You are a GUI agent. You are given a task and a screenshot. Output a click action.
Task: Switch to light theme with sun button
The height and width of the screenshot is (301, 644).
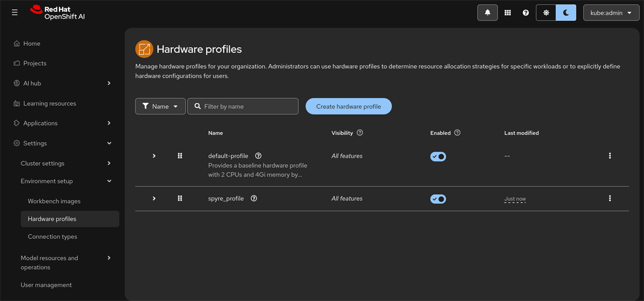[546, 13]
